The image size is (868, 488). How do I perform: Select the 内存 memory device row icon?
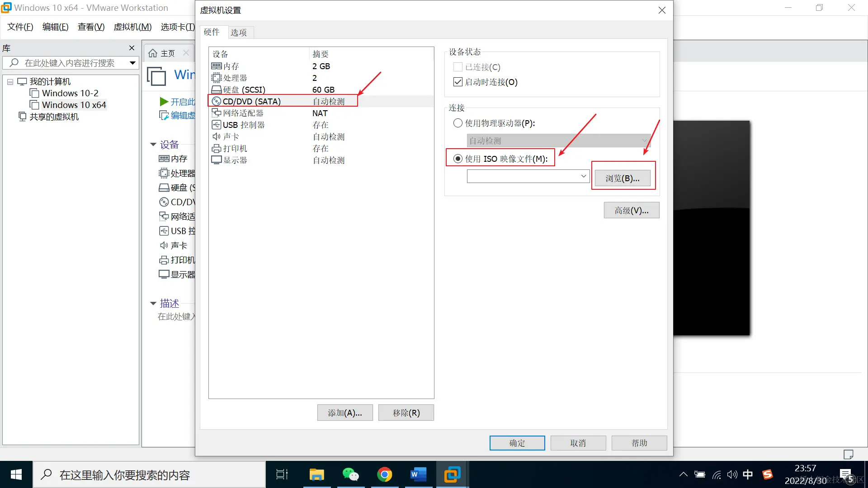click(217, 66)
